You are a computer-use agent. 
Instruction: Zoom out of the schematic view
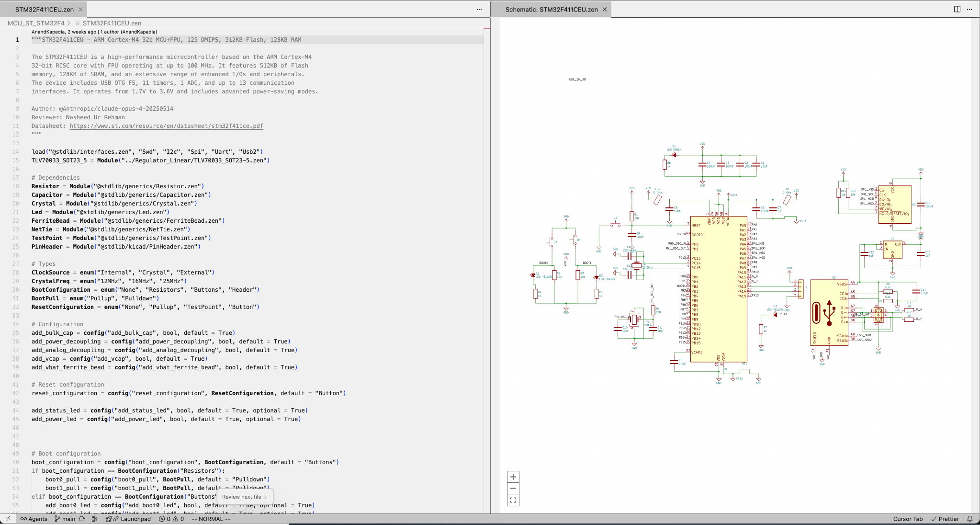(513, 489)
